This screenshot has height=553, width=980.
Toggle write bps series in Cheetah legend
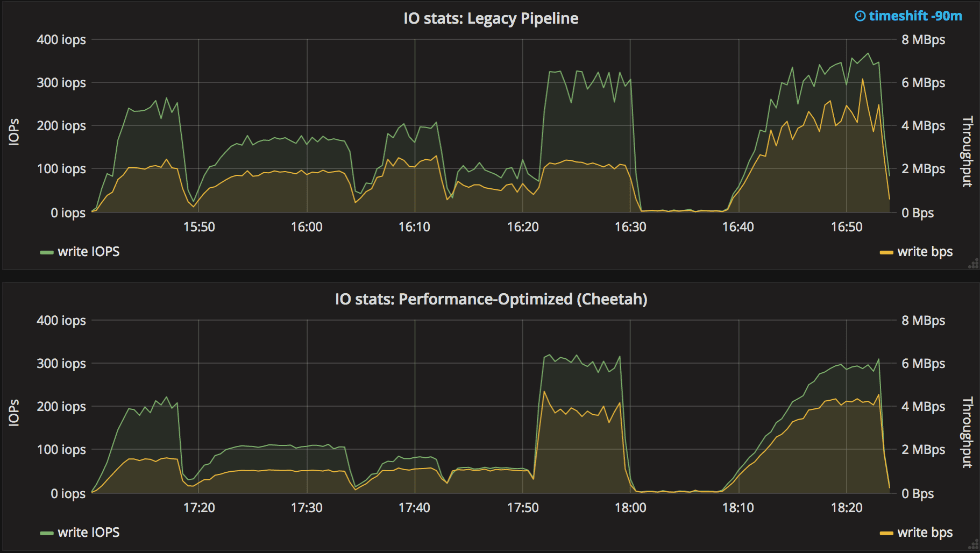pos(925,533)
